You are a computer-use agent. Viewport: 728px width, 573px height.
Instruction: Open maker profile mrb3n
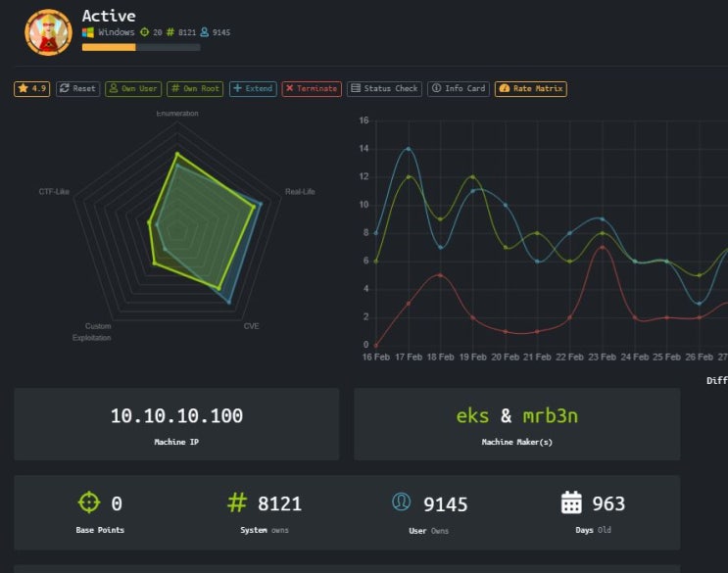(x=551, y=415)
